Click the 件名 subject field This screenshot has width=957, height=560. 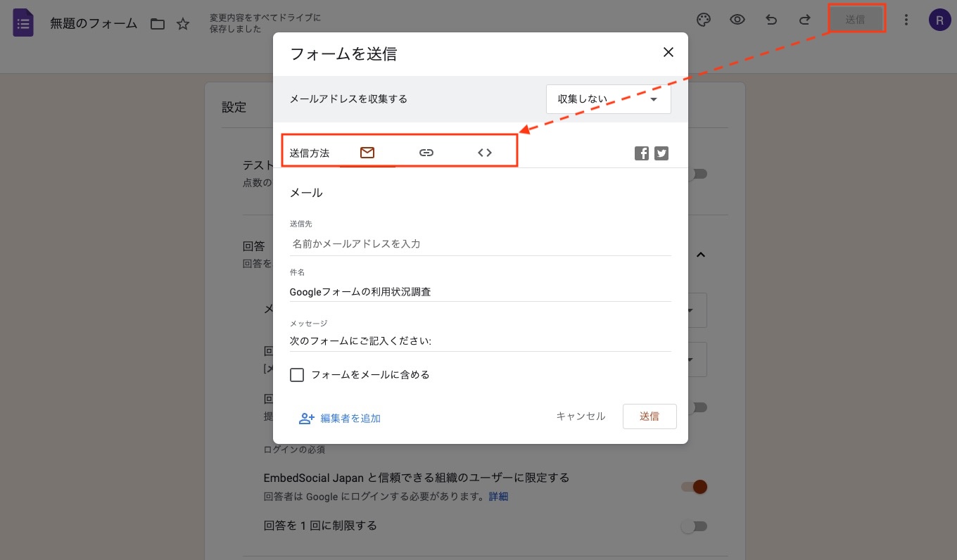pyautogui.click(x=481, y=291)
